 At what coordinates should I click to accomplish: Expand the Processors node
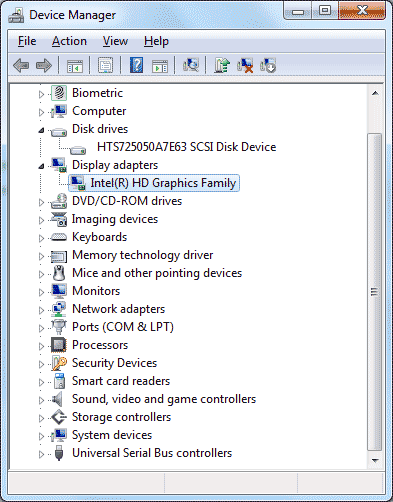click(x=41, y=346)
